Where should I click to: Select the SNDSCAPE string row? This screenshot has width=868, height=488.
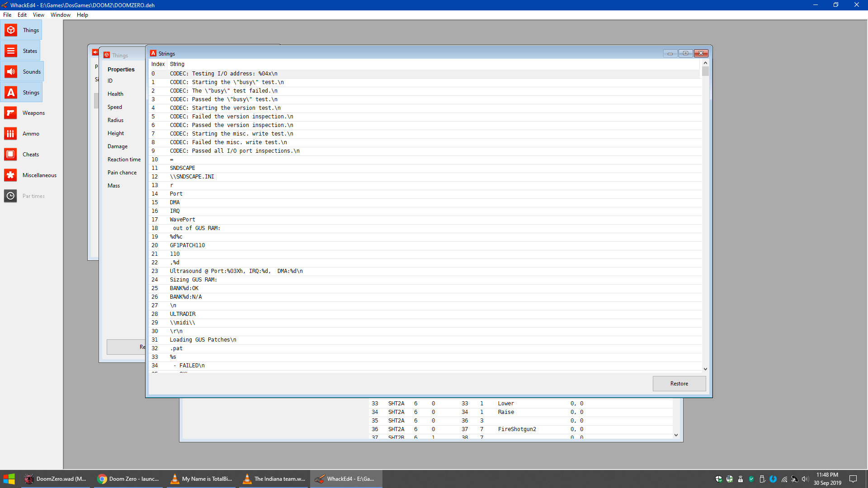click(425, 168)
